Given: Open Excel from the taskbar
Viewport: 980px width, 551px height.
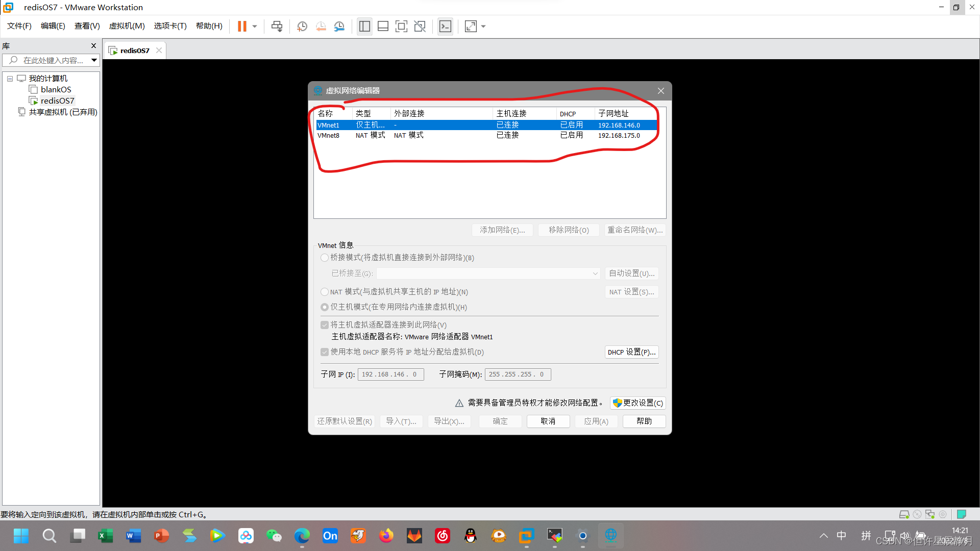Looking at the screenshot, I should pos(105,536).
